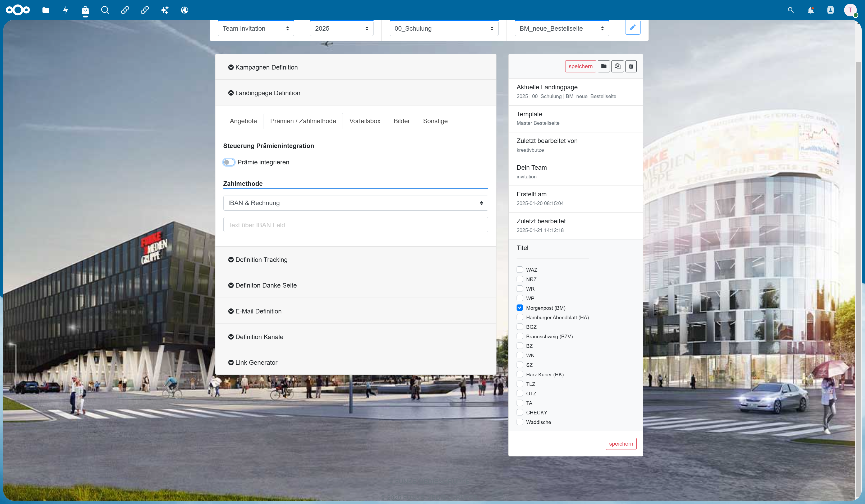
Task: Switch to the Sonstige tab
Action: click(435, 121)
